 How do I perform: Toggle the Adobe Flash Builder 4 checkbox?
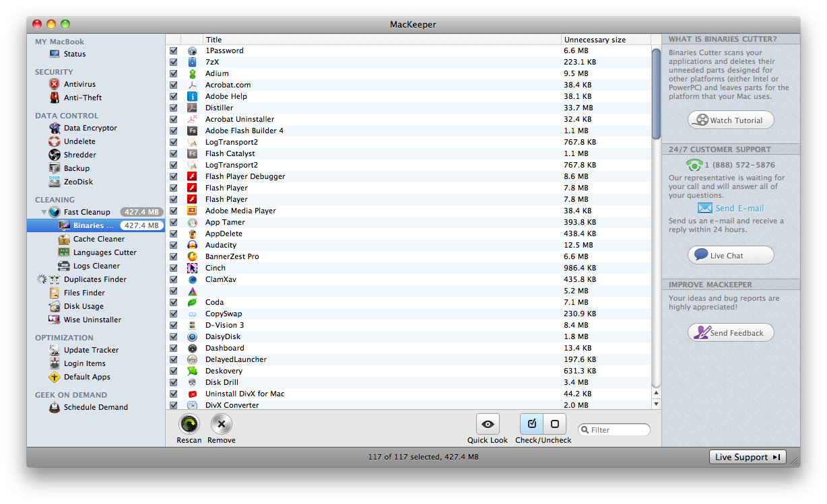coord(174,131)
